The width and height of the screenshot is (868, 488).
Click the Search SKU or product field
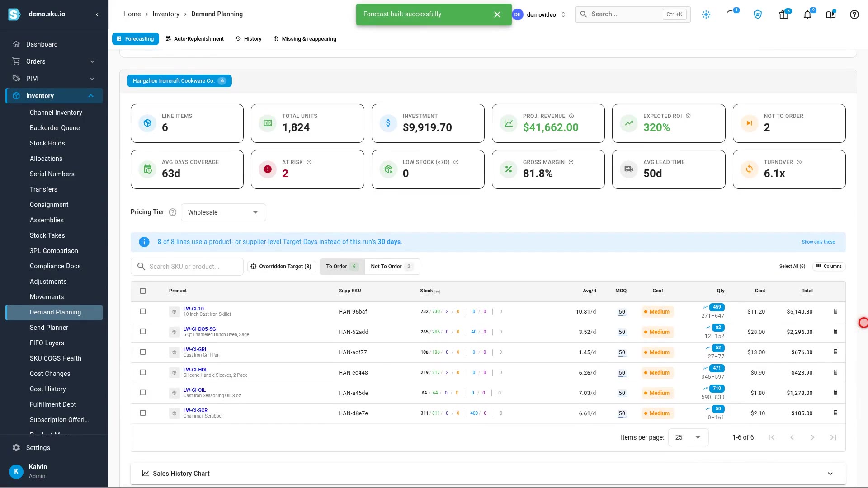coord(187,267)
